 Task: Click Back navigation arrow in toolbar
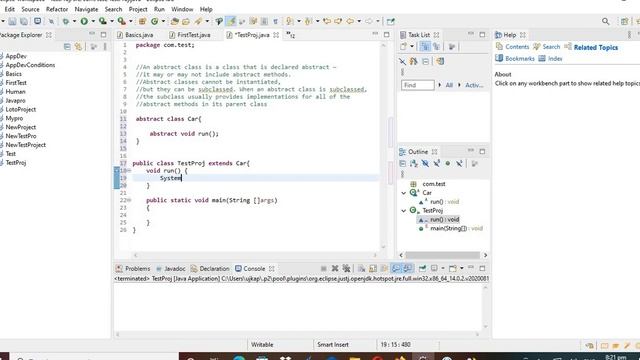click(x=350, y=21)
